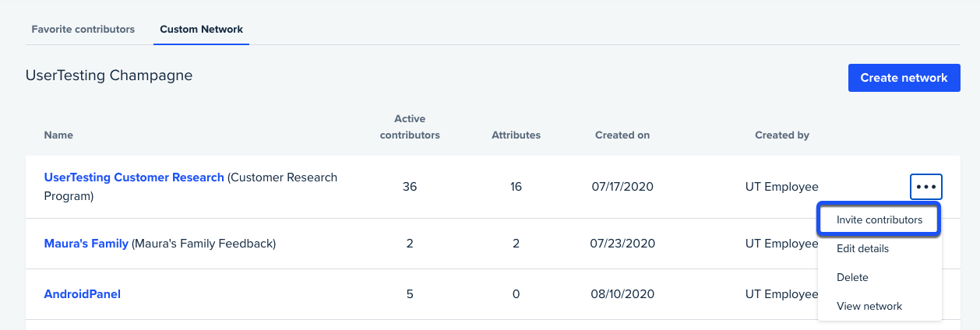Click the 07/17/2020 created date cell
This screenshot has width=980, height=330.
[x=622, y=187]
